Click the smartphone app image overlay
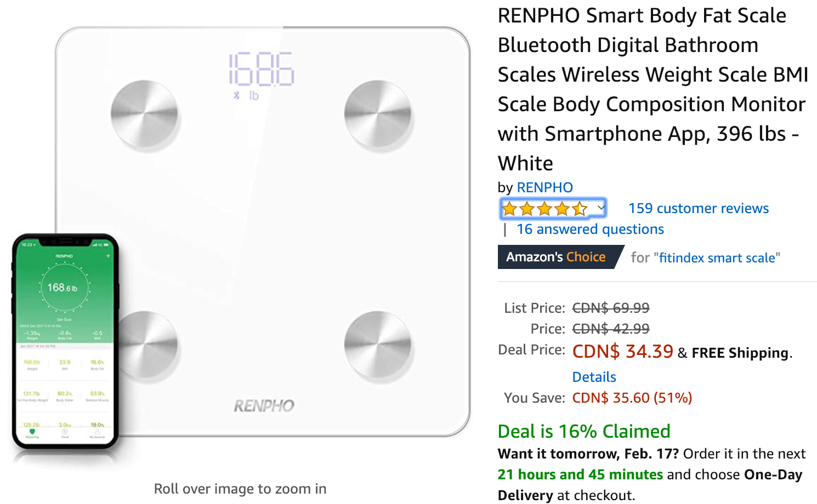The width and height of the screenshot is (817, 504). tap(65, 341)
